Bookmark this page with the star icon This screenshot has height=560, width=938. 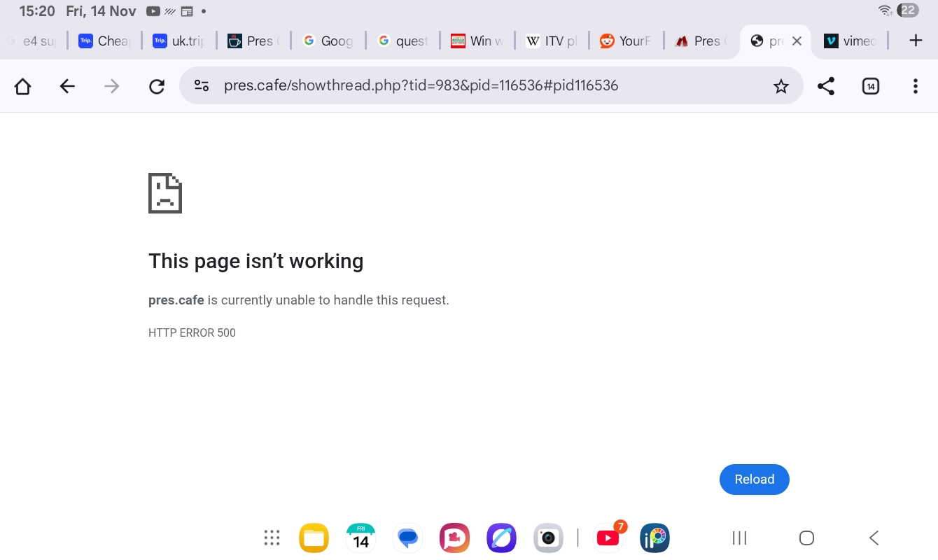[x=780, y=86]
